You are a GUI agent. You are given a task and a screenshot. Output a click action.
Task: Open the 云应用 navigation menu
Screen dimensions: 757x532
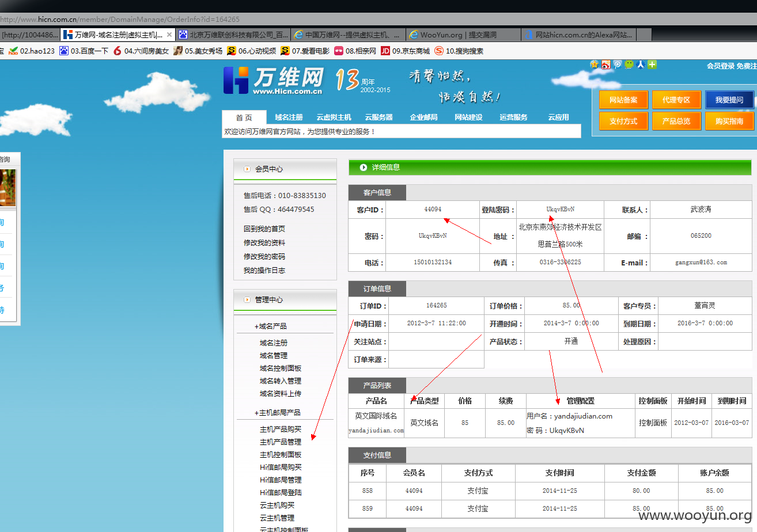tap(558, 117)
